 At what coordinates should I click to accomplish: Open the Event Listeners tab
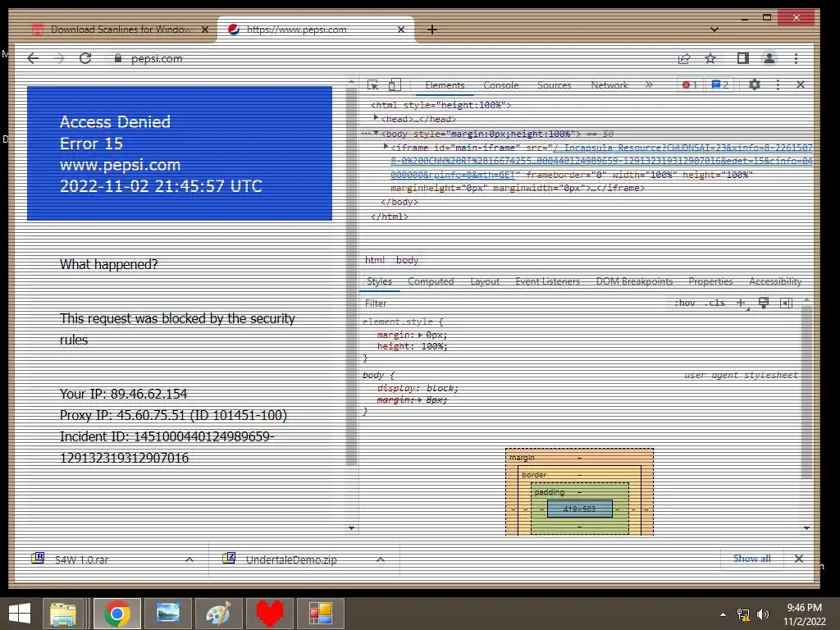click(547, 281)
